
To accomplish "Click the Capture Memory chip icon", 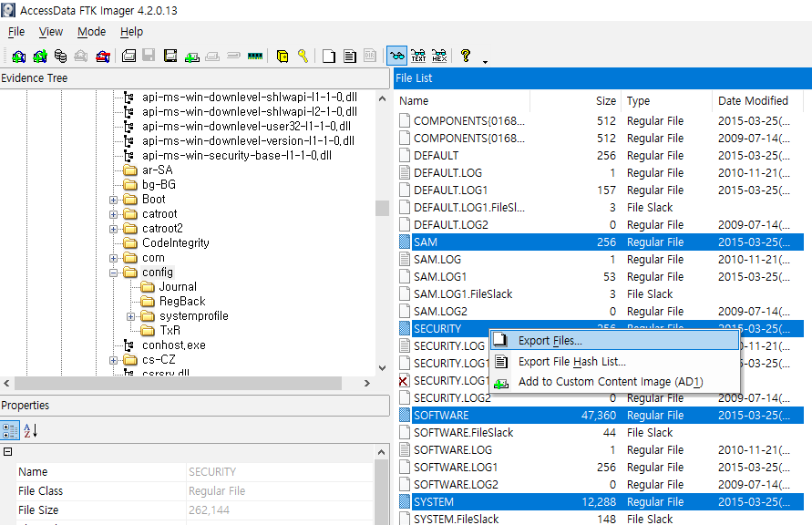I will [x=255, y=56].
